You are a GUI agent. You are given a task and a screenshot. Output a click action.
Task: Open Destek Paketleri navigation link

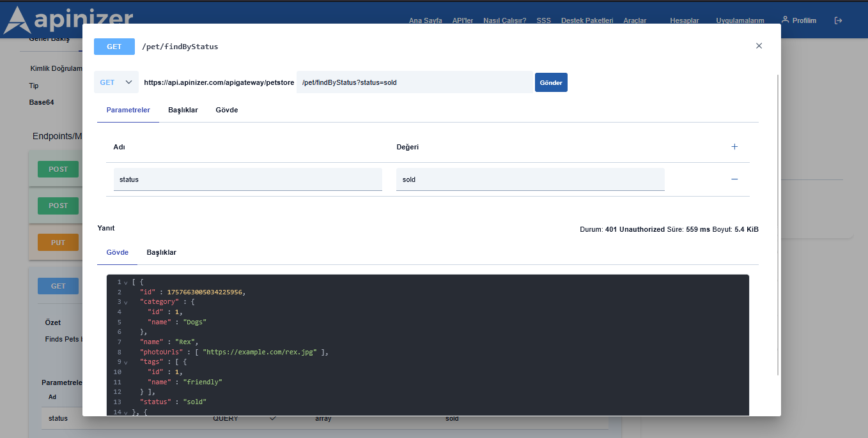click(587, 20)
